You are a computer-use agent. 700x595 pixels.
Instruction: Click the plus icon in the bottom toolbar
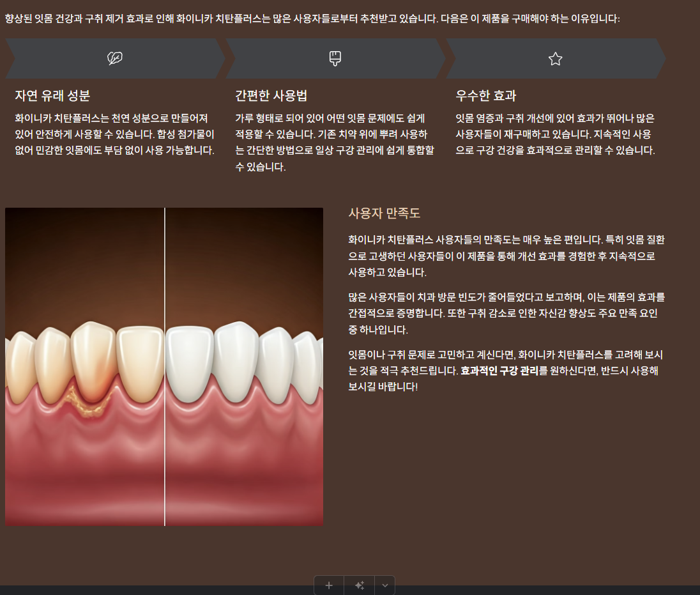click(328, 585)
